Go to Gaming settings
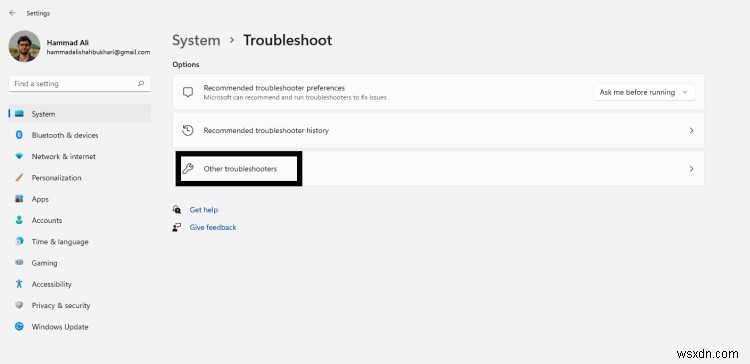Viewport: 750px width, 364px height. [x=44, y=263]
